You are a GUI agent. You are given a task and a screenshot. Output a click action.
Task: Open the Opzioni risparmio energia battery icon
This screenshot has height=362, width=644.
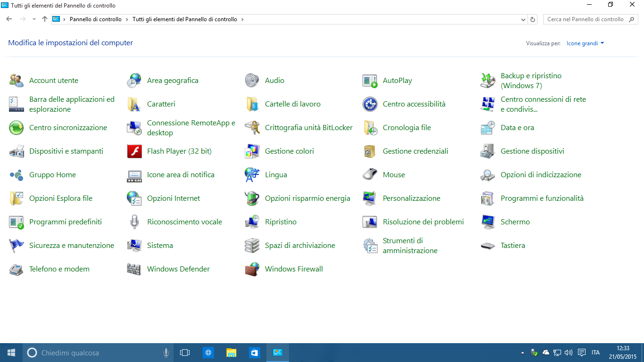pos(252,198)
